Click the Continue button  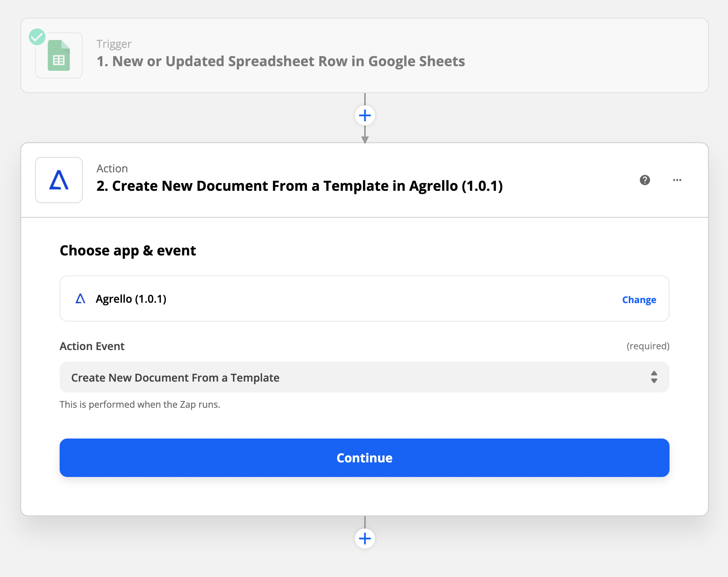365,458
